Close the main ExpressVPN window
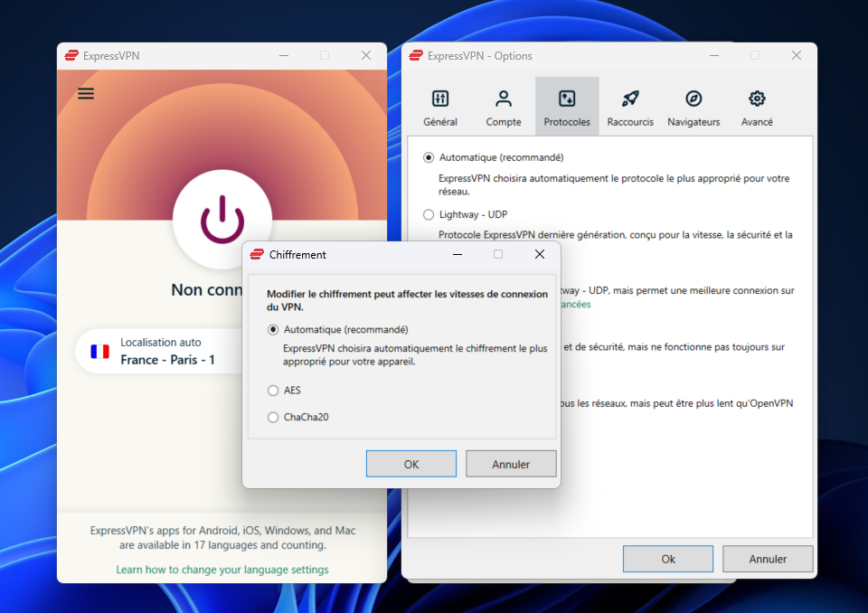Viewport: 868px width, 613px height. (x=366, y=55)
